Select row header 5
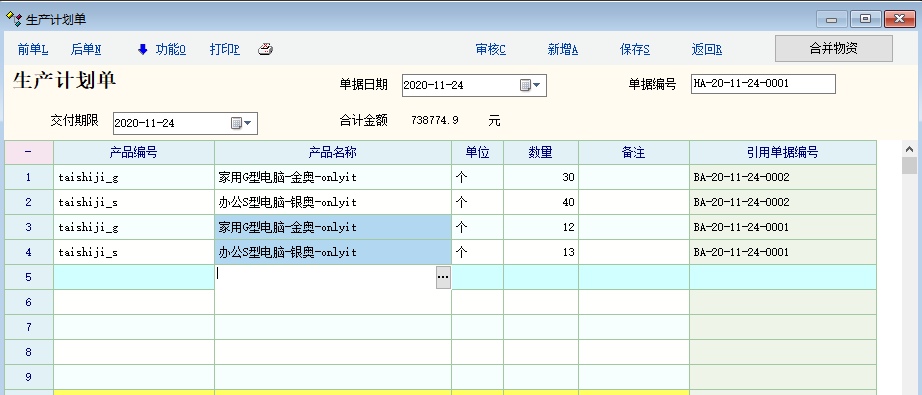Viewport: 922px width, 395px height. click(x=29, y=277)
